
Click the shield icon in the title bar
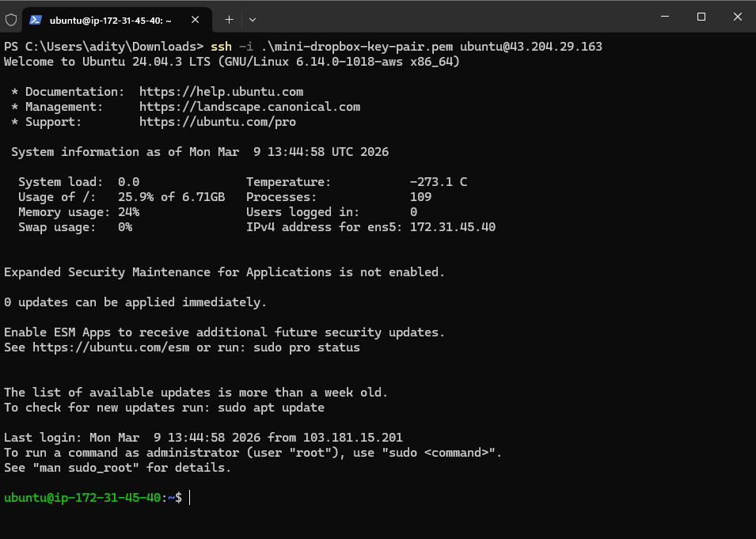coord(11,19)
